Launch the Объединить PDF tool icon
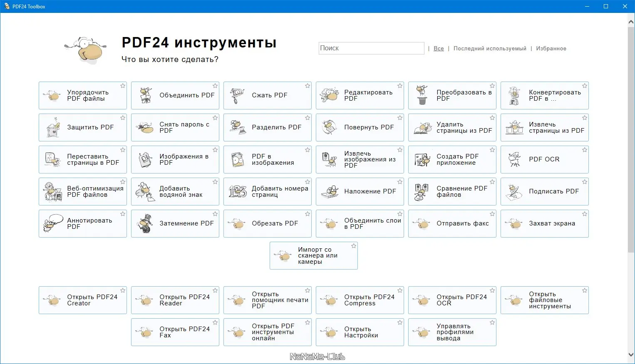 point(146,96)
